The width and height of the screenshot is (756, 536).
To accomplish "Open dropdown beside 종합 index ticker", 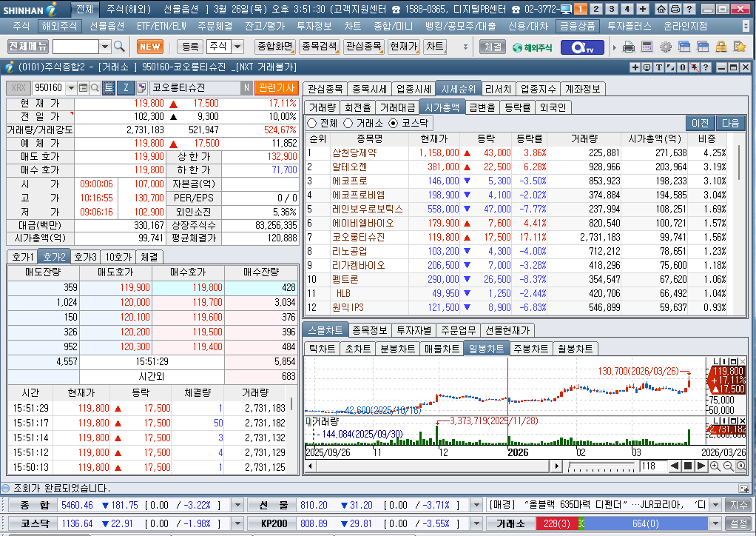I will pyautogui.click(x=237, y=505).
